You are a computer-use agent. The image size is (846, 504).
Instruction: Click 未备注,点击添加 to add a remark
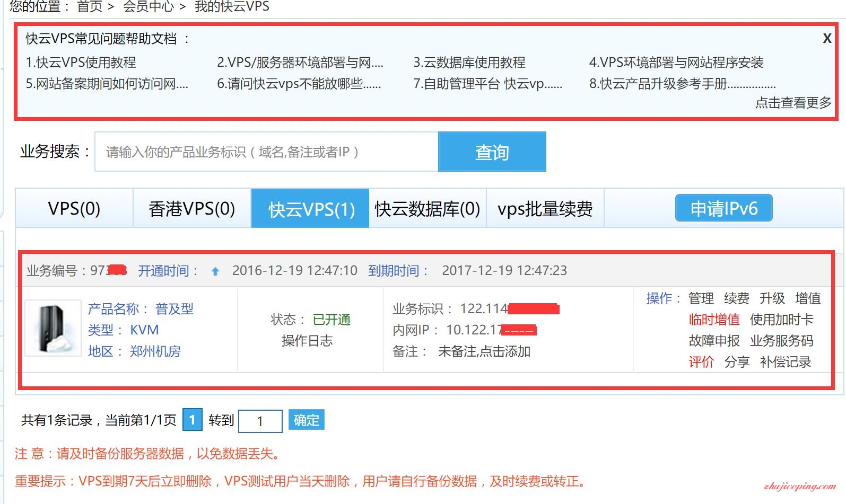click(484, 351)
